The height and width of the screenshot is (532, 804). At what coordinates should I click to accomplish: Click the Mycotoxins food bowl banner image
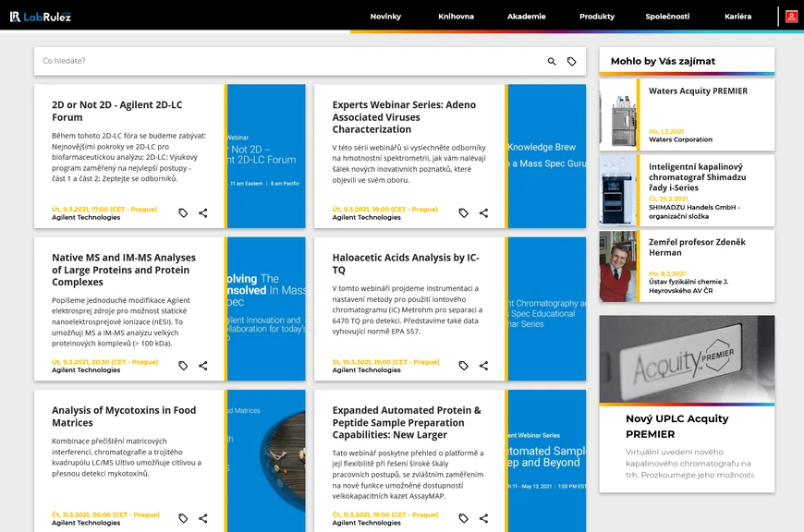[266, 461]
